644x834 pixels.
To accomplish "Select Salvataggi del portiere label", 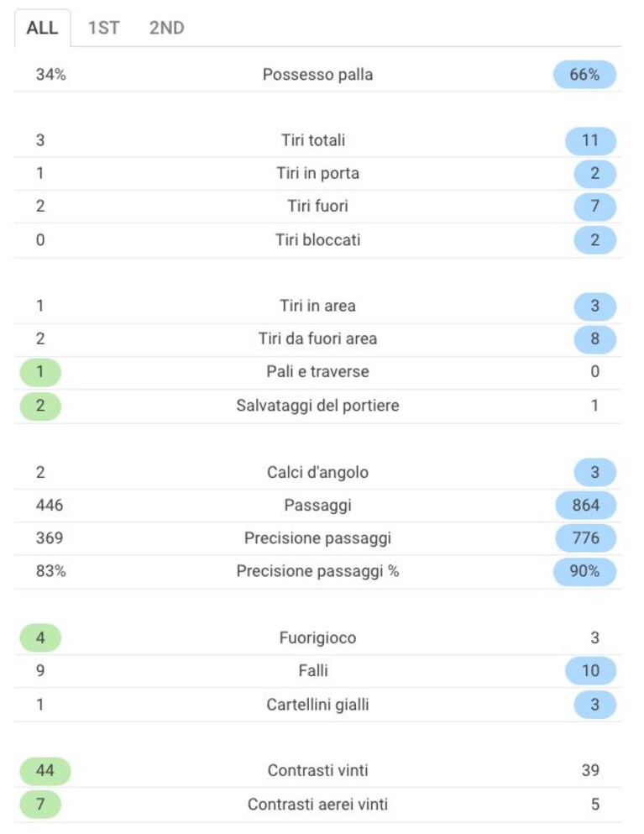I will (x=317, y=406).
